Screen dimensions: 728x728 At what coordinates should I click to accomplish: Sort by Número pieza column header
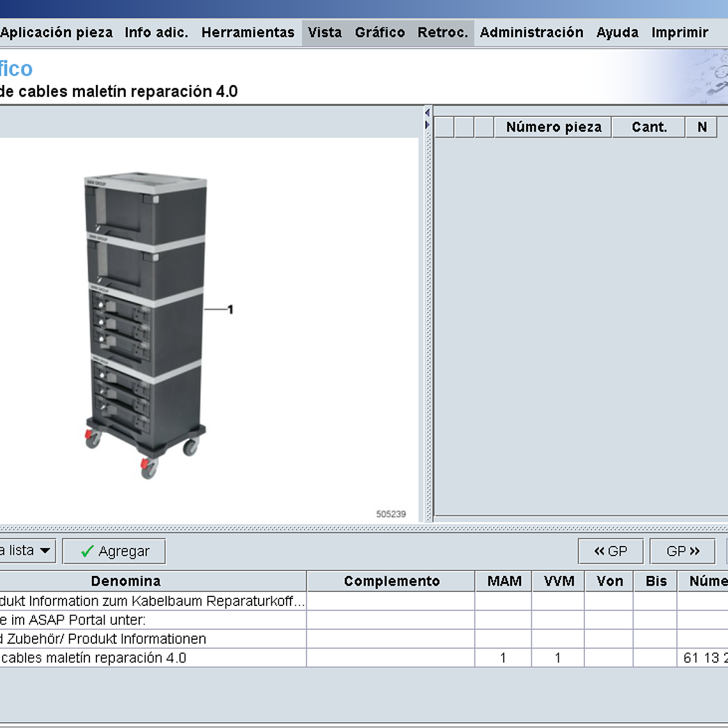[553, 127]
